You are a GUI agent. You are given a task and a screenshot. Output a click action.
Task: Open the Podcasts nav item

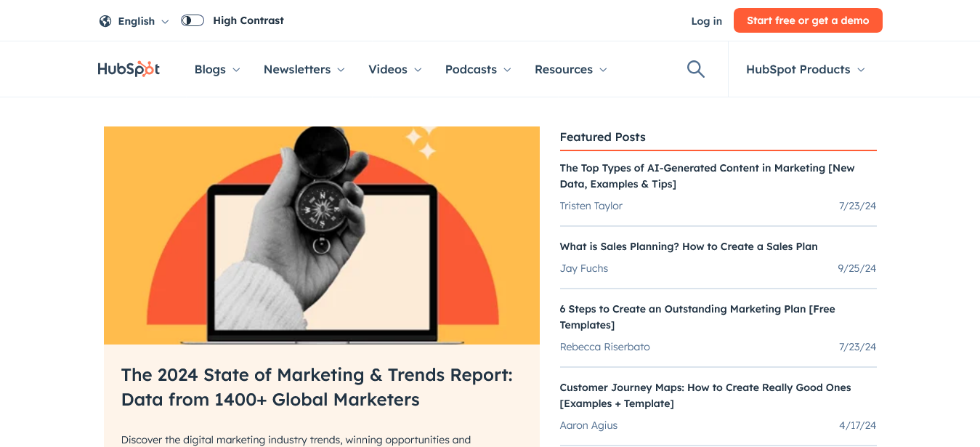click(471, 69)
